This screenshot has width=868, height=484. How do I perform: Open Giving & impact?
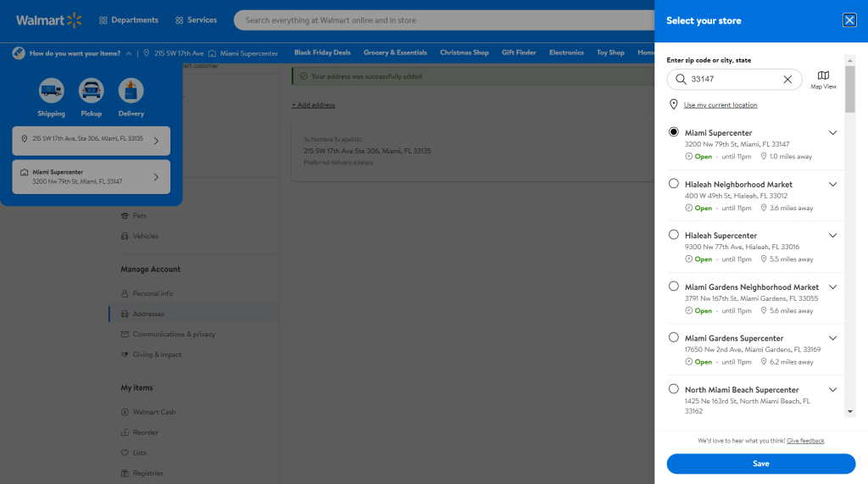click(157, 354)
